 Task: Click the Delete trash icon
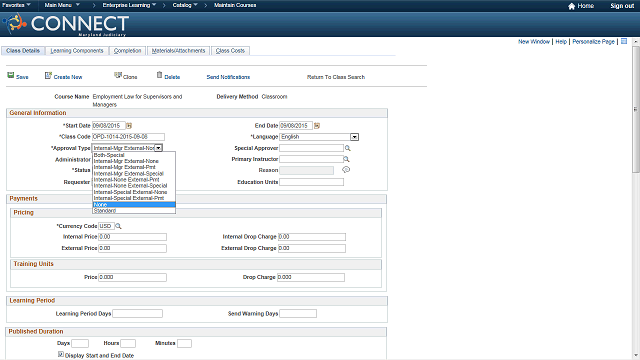pyautogui.click(x=160, y=75)
